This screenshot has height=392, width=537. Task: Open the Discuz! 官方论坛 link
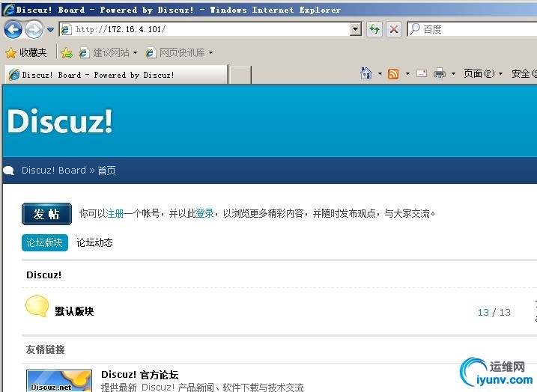[140, 375]
